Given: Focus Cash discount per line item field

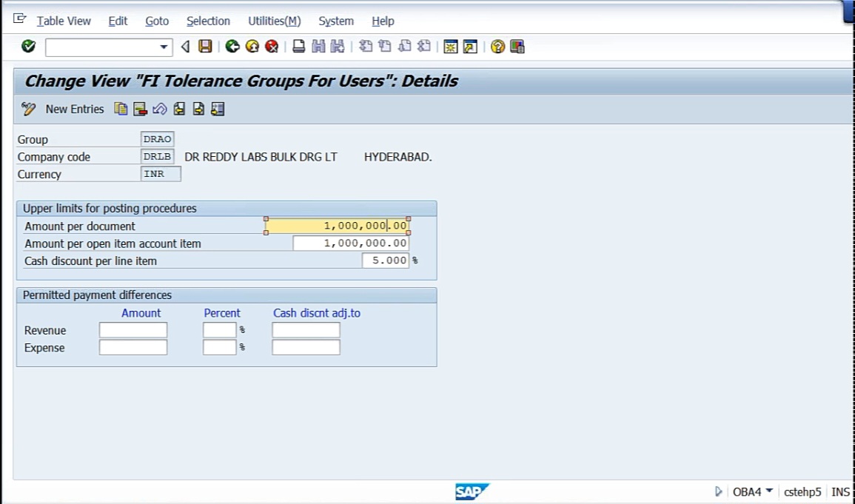Looking at the screenshot, I should (x=385, y=261).
